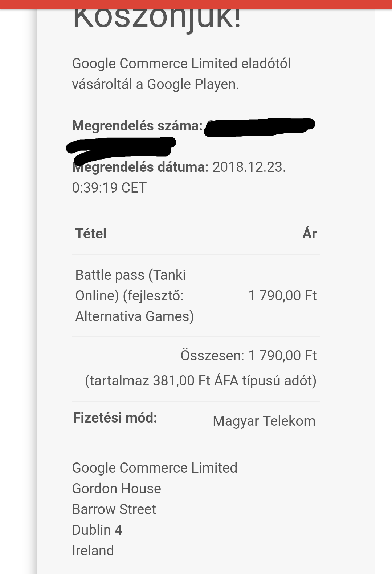Click the Tétel column header
Viewport: 392px width, 574px height.
coord(91,234)
